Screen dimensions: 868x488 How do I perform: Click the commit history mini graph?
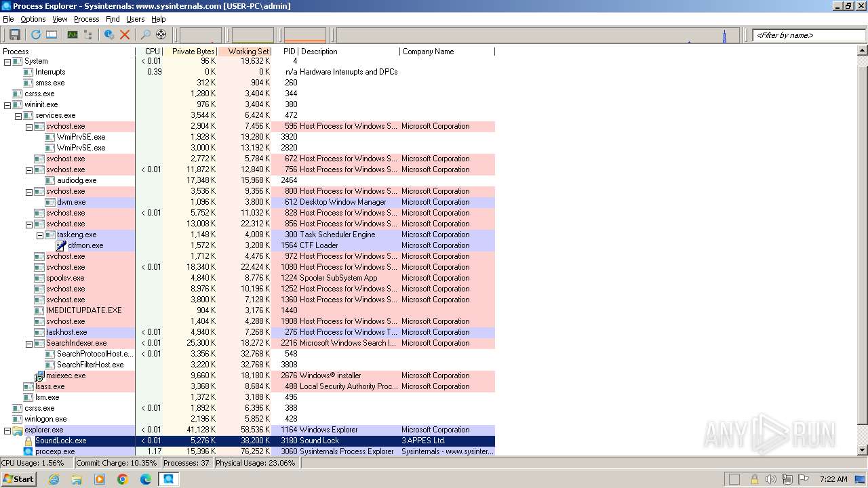point(253,35)
